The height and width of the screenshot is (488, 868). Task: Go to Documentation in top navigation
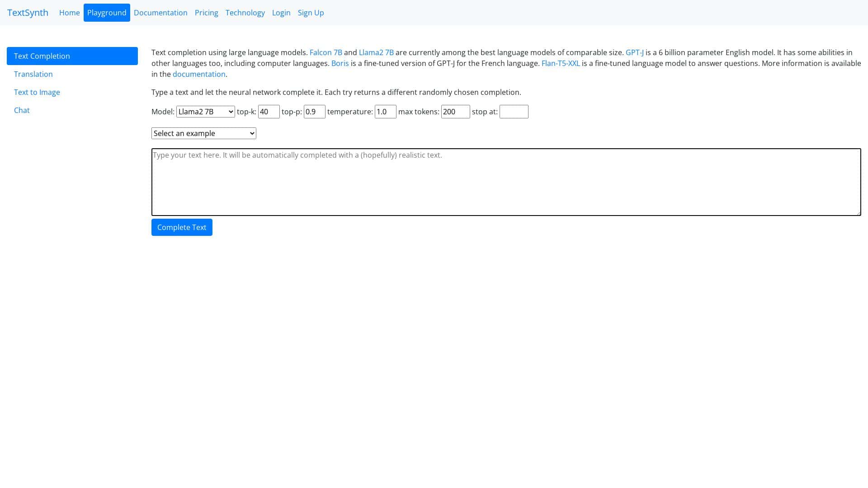click(x=160, y=13)
